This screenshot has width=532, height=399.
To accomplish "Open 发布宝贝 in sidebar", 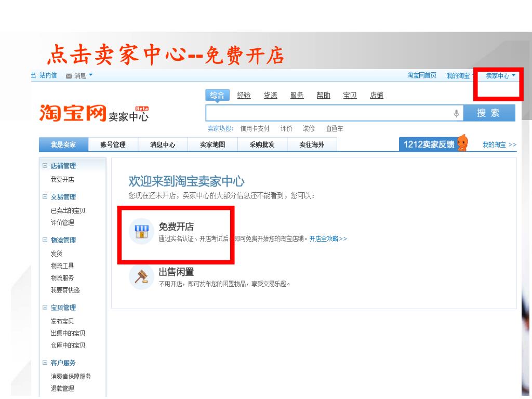I will pyautogui.click(x=62, y=321).
